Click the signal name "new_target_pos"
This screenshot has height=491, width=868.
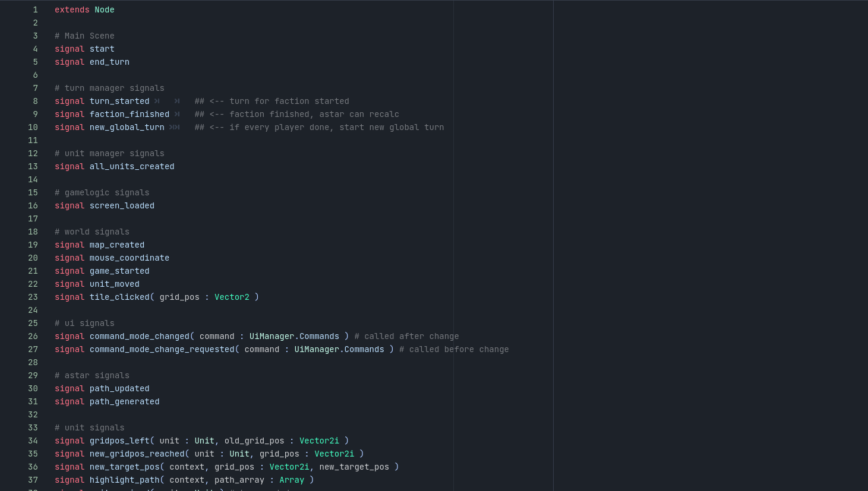(125, 467)
